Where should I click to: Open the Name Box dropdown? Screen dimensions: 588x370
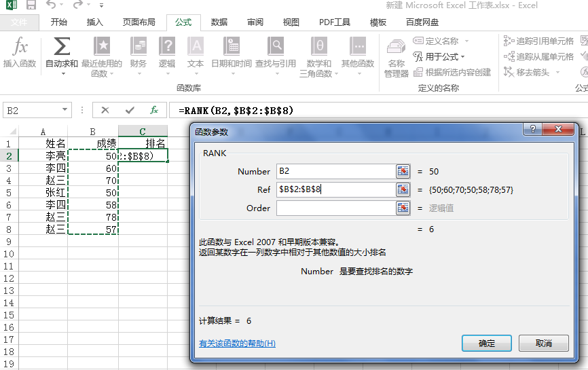(x=65, y=110)
